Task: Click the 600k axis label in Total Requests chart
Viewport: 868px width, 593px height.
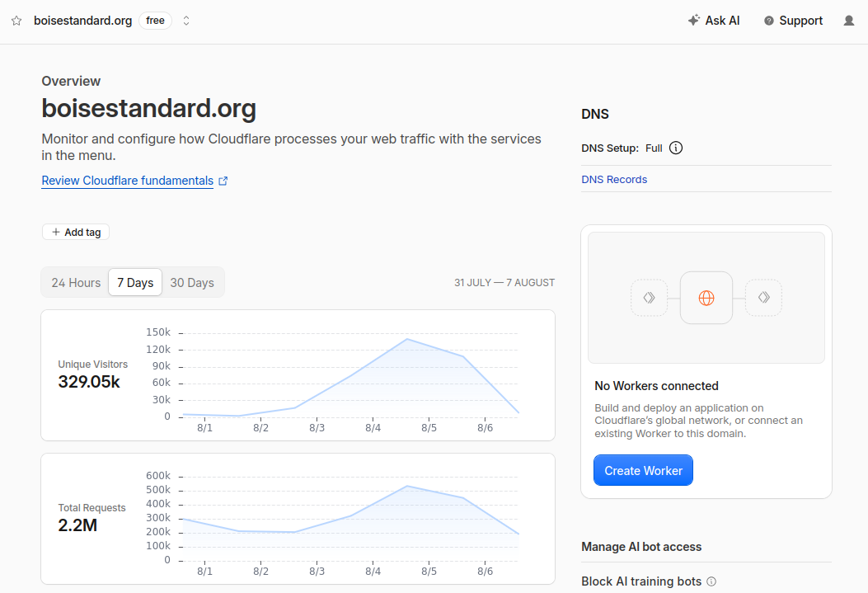Action: 158,476
